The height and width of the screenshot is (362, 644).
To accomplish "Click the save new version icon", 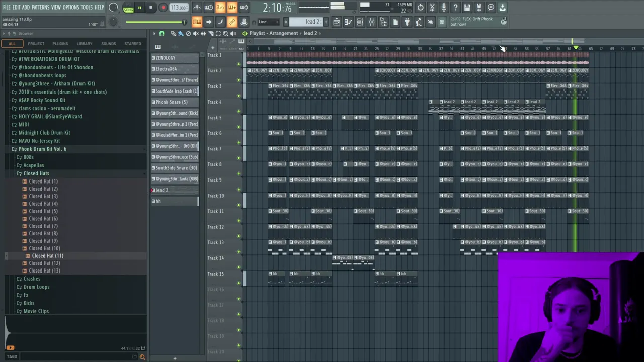I will pyautogui.click(x=479, y=8).
